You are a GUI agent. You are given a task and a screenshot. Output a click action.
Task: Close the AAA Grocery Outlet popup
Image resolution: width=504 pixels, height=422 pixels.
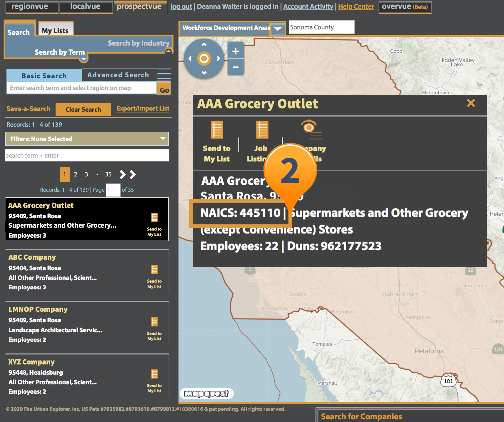(471, 103)
